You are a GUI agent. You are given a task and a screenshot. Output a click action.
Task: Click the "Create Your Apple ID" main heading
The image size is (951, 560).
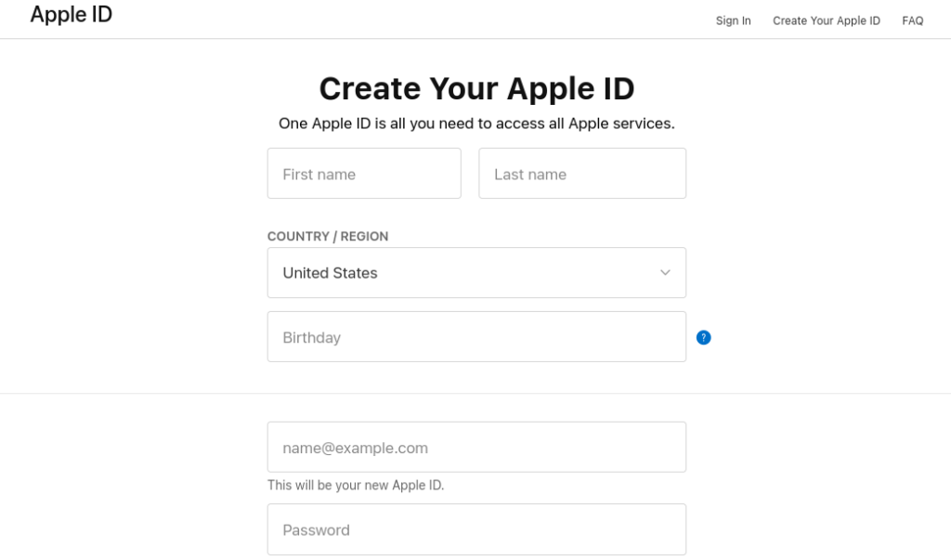coord(476,88)
